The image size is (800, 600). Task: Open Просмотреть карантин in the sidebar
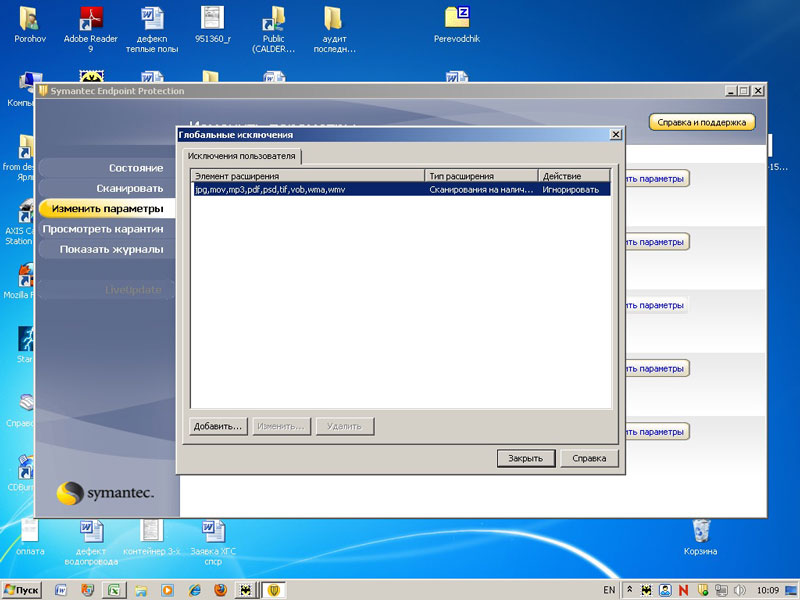click(x=103, y=229)
